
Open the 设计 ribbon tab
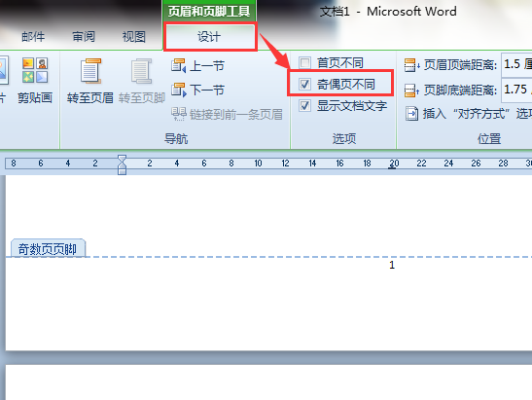210,37
